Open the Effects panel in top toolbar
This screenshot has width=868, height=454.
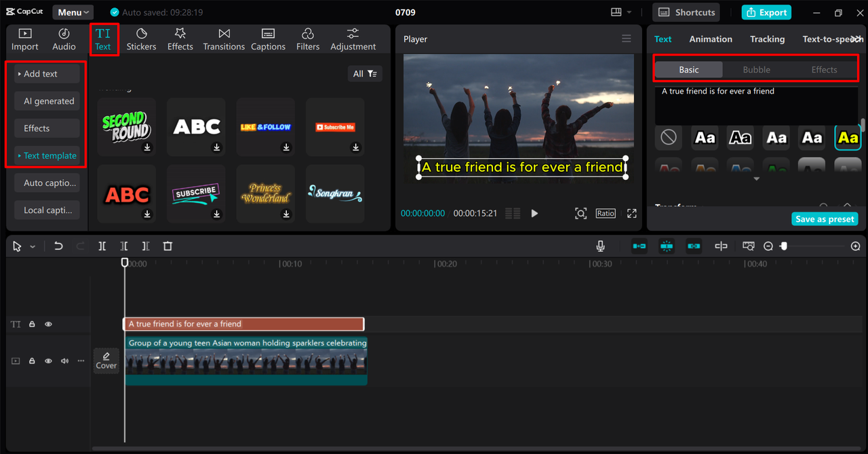(180, 39)
